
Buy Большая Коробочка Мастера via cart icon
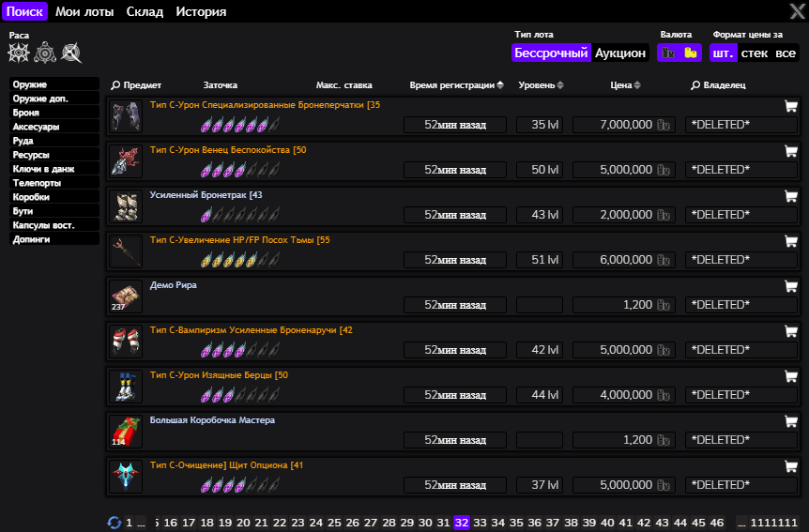coord(790,421)
